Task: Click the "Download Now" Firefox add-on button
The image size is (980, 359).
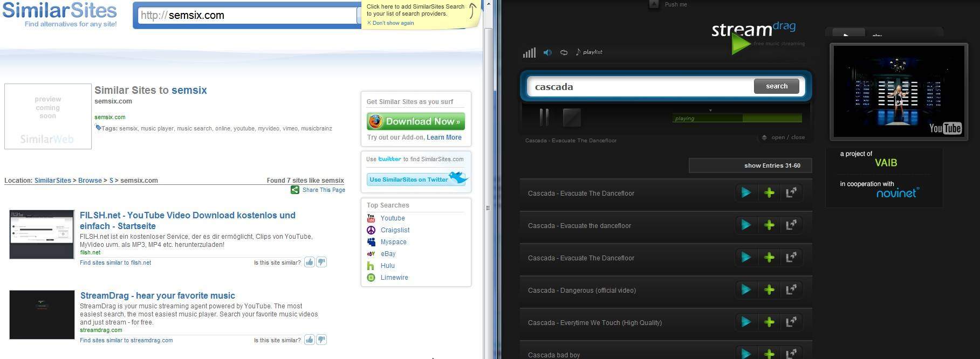Action: (x=416, y=121)
